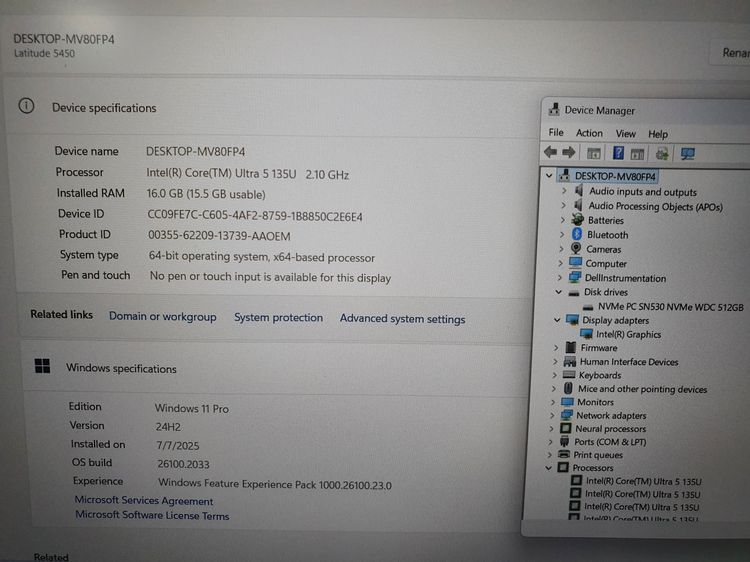Expand the Audio inputs and outputs node
750x562 pixels.
pos(564,190)
